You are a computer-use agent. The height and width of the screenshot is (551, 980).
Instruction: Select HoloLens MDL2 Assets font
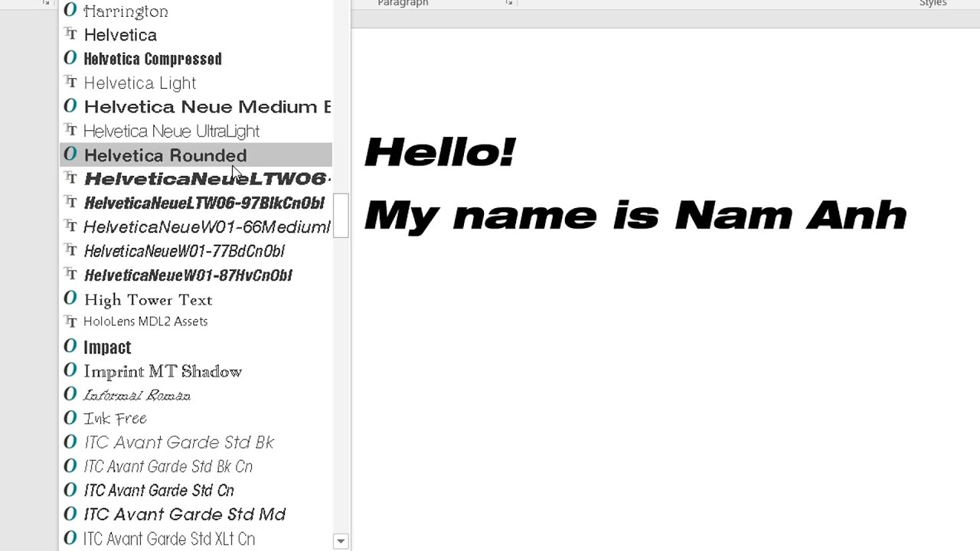click(196, 321)
